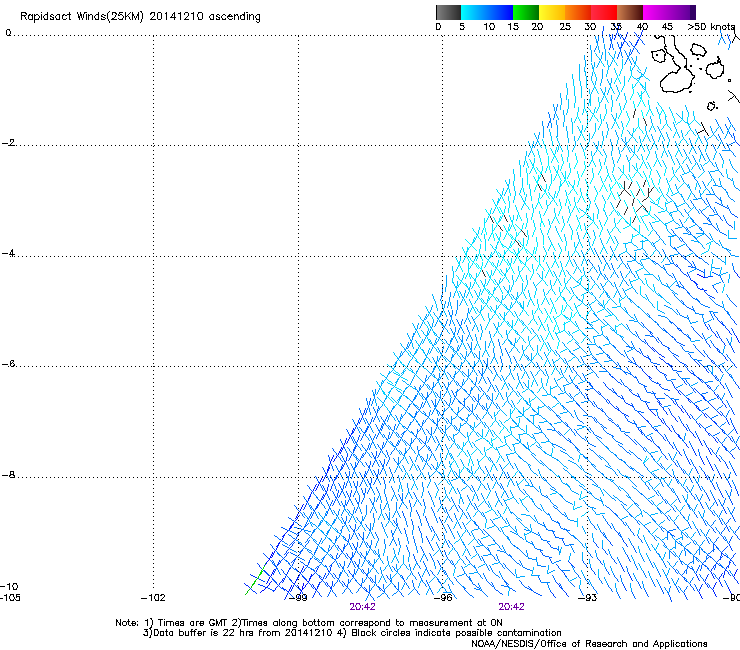This screenshot has height=650, width=740.
Task: Select the '-8' latitude axis label
Action: click(x=8, y=475)
